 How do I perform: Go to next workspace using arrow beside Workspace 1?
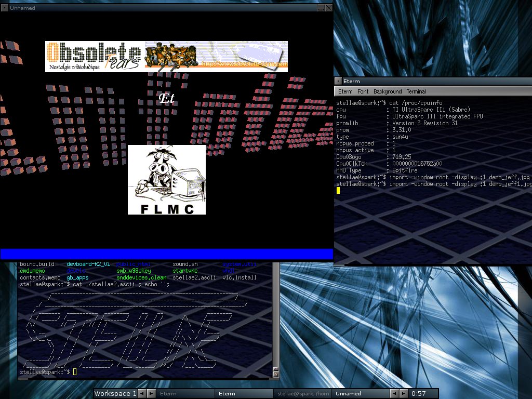click(x=151, y=394)
